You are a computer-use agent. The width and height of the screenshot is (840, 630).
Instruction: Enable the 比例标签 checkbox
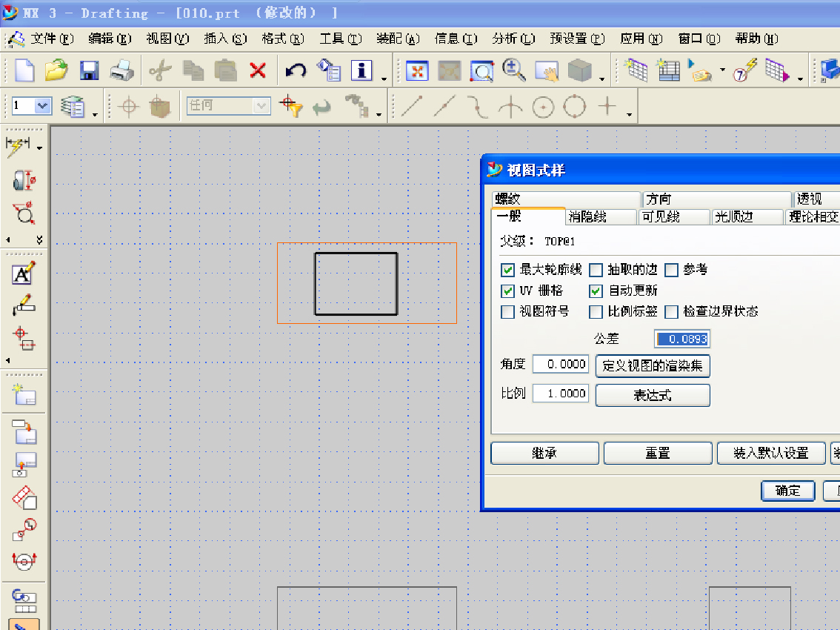click(596, 312)
